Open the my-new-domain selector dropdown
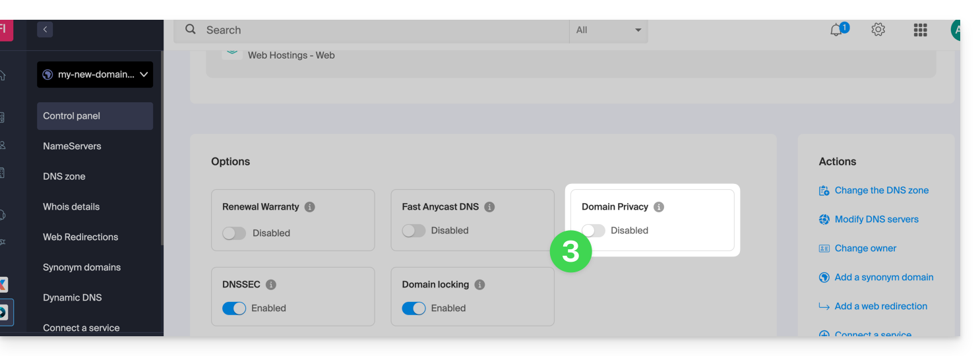The height and width of the screenshot is (356, 980). coord(95,74)
